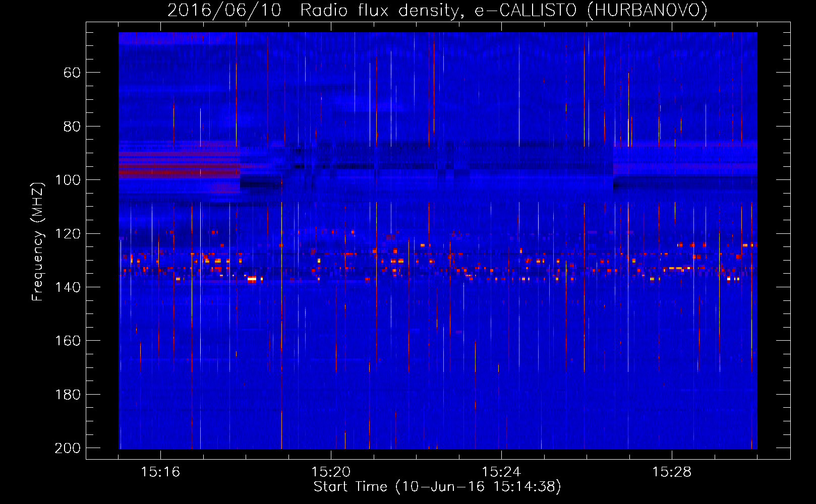Click the 160 MHz frequency tick label
The image size is (816, 504).
click(x=68, y=341)
